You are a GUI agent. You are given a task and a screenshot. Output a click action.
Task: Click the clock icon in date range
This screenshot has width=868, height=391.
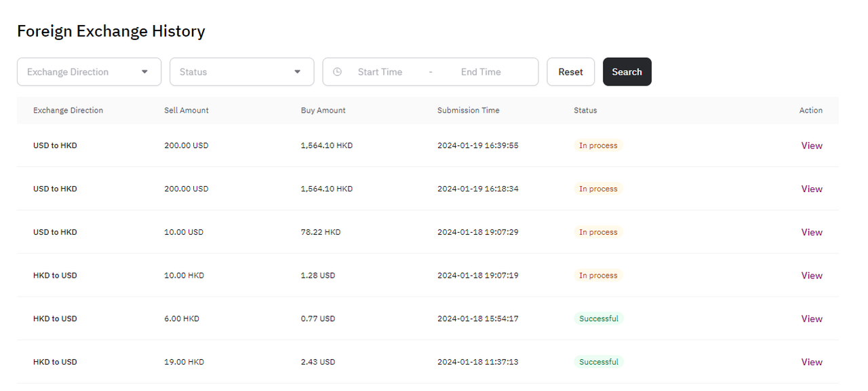click(x=337, y=72)
